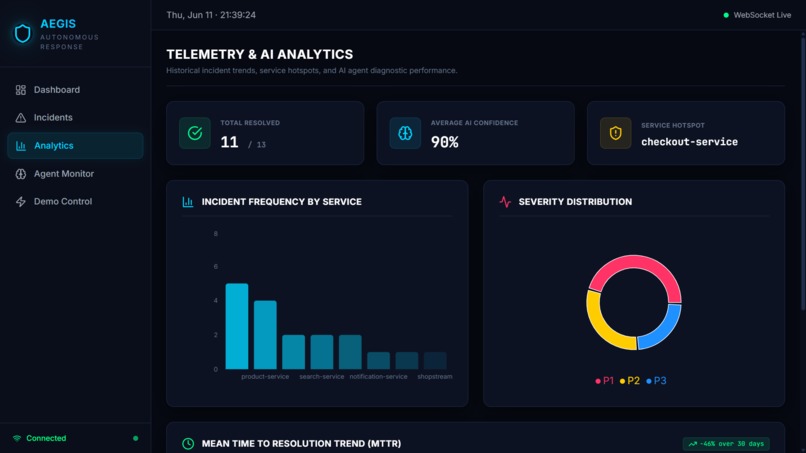Click the date and time text
This screenshot has height=453, width=806.
pos(211,15)
